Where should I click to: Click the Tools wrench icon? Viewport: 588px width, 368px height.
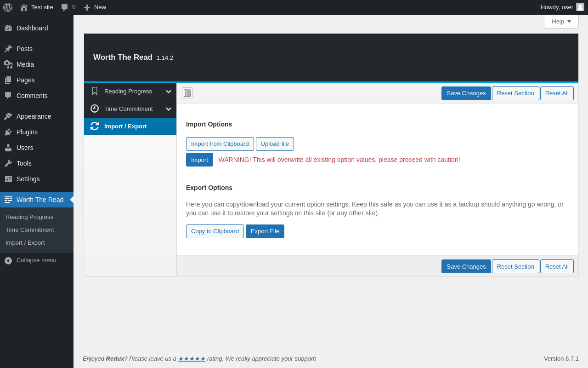8,163
